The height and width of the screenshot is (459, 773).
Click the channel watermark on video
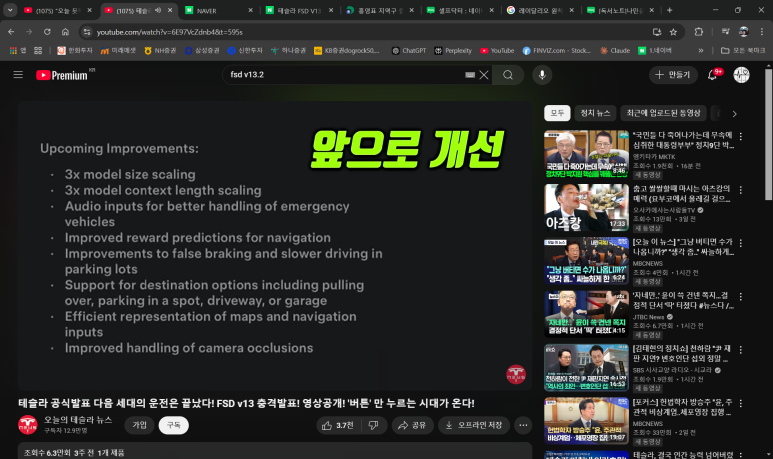(x=516, y=375)
